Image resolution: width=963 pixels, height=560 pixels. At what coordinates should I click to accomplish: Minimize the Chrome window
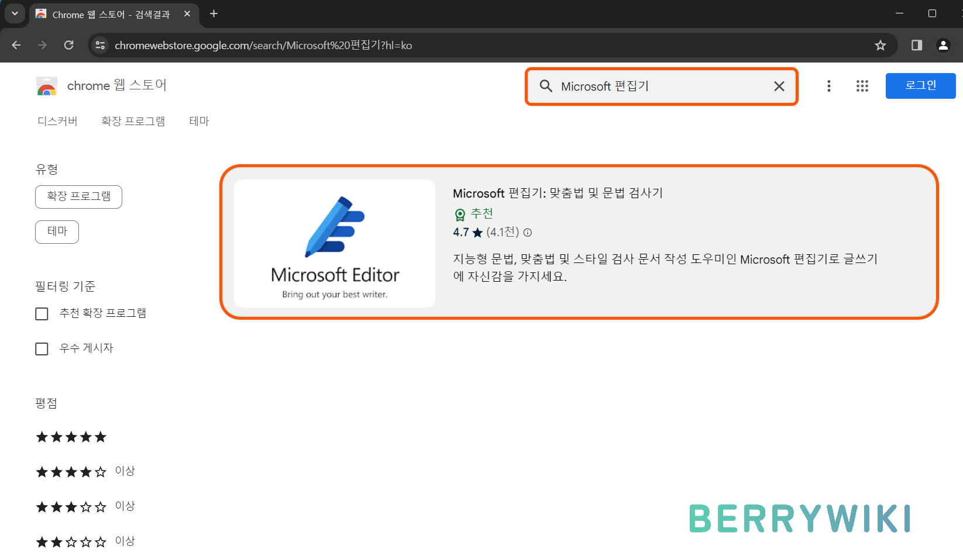pyautogui.click(x=900, y=13)
